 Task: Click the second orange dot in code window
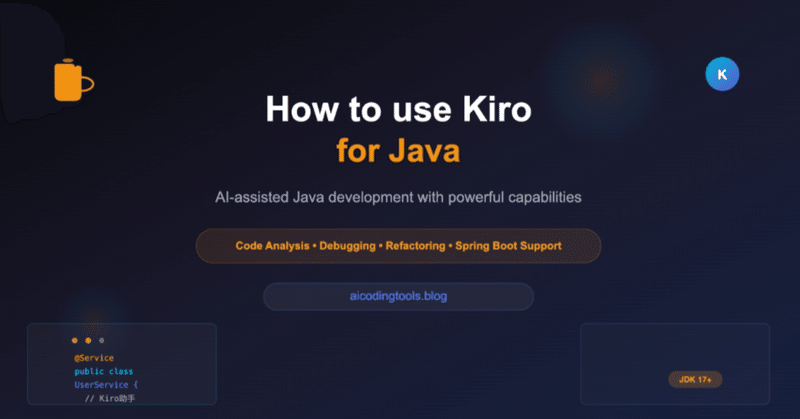(x=88, y=340)
